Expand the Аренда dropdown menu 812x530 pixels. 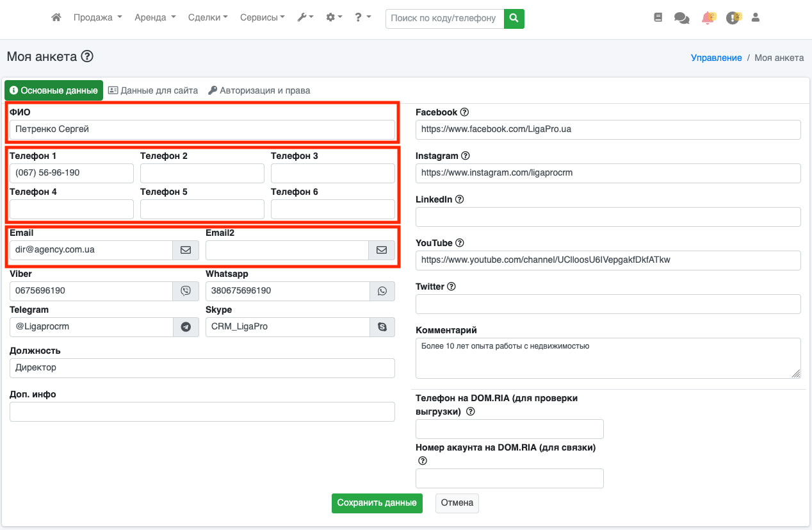tap(155, 18)
